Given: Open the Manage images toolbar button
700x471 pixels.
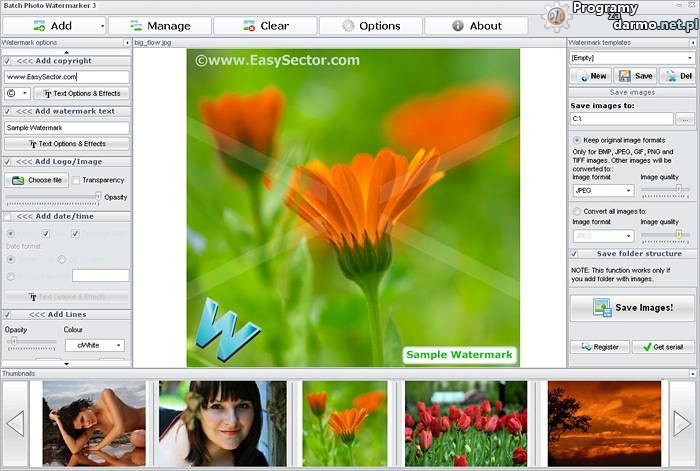Looking at the screenshot, I should [x=160, y=25].
